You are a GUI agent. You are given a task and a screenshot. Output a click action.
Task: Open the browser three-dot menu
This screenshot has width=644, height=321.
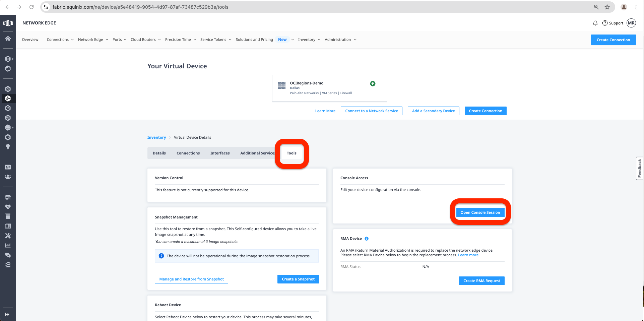(x=636, y=7)
